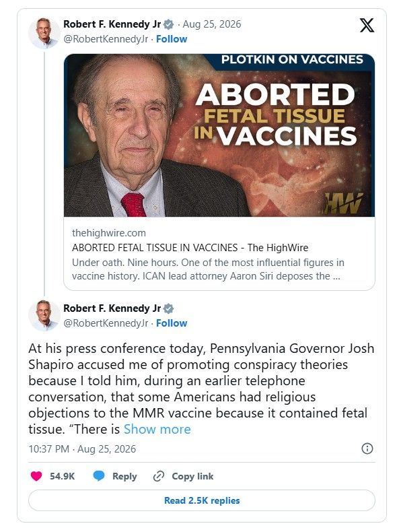399x532 pixels.
Task: Click the top verified badge icon
Action: pos(168,24)
